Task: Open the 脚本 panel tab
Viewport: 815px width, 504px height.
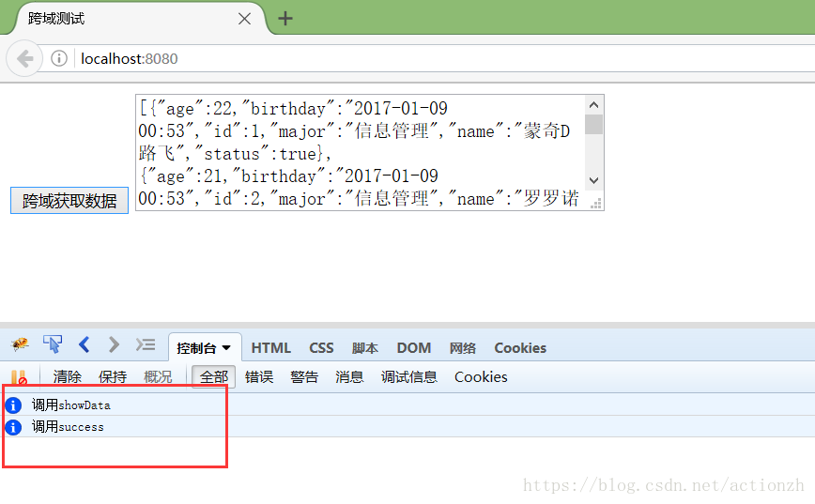Action: (x=365, y=347)
